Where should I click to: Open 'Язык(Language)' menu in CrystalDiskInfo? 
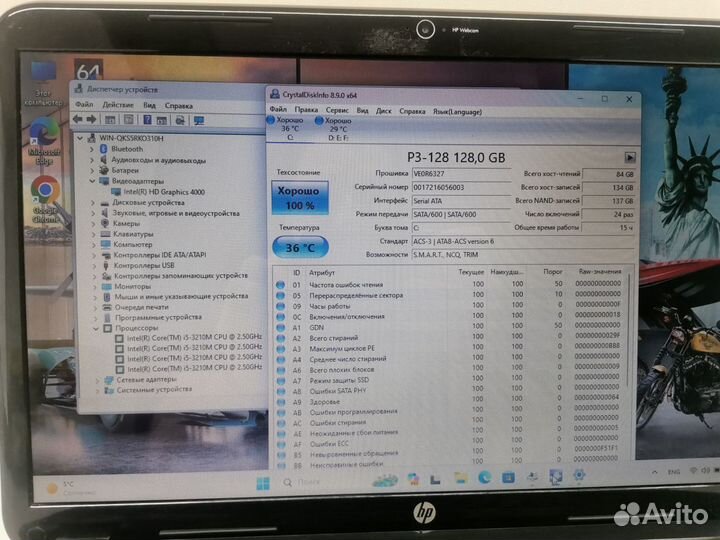457,112
